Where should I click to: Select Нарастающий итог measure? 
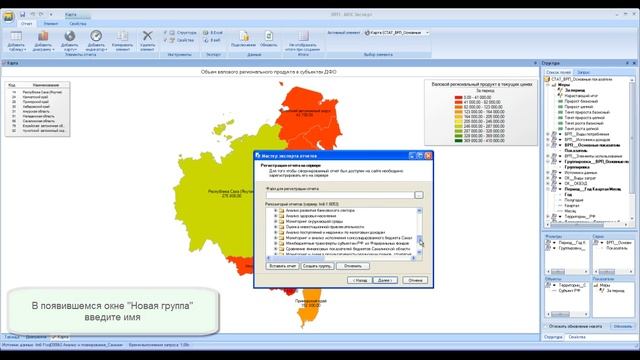point(581,96)
